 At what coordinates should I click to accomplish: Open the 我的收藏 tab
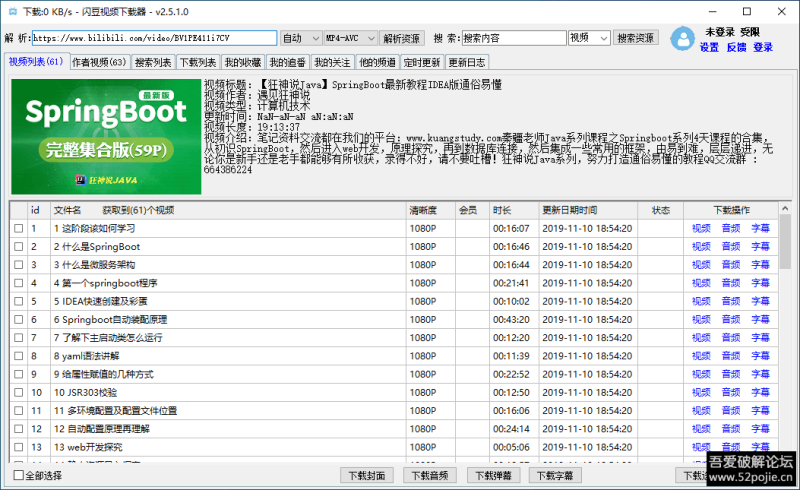(243, 62)
